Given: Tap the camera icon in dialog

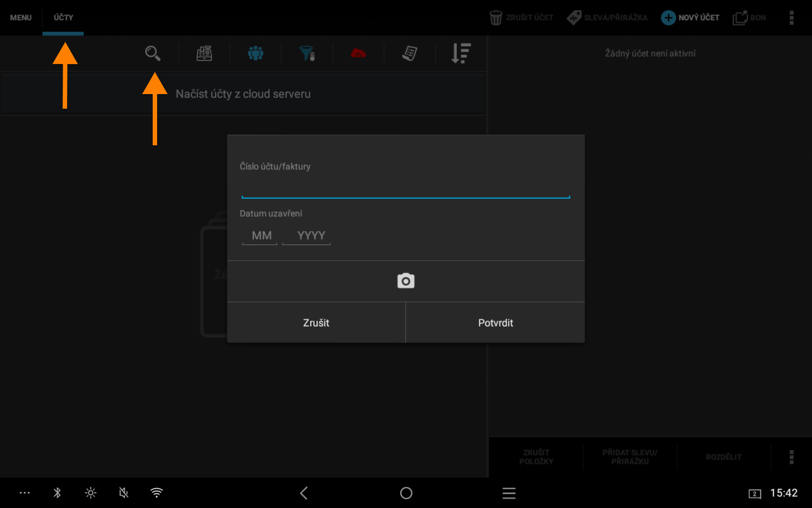Looking at the screenshot, I should click(x=406, y=281).
